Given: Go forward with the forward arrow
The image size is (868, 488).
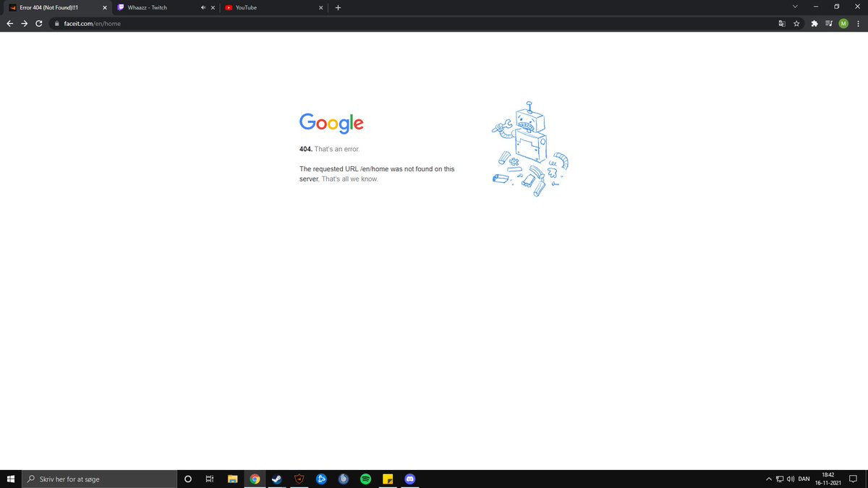Looking at the screenshot, I should click(x=24, y=23).
